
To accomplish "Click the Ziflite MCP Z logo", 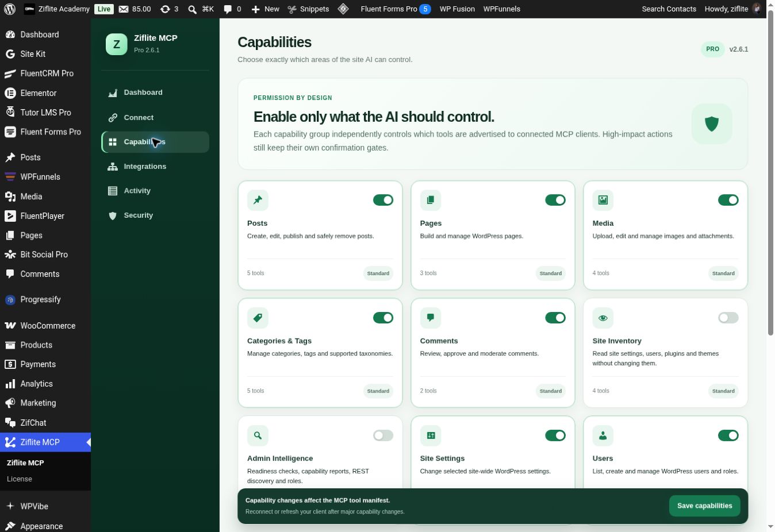I will click(117, 44).
